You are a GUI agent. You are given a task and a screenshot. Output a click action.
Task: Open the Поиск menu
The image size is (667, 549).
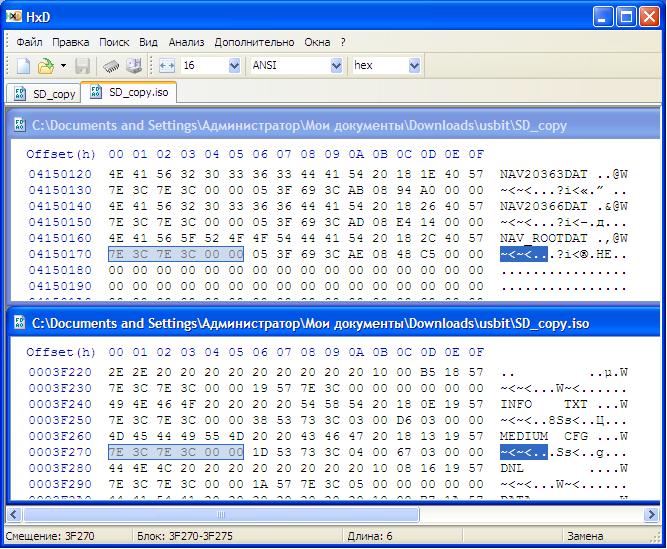(x=114, y=43)
